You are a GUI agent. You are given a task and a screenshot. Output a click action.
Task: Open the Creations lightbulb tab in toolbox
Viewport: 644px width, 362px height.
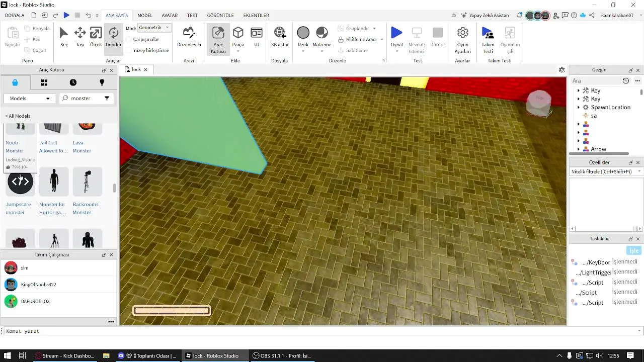click(x=102, y=82)
